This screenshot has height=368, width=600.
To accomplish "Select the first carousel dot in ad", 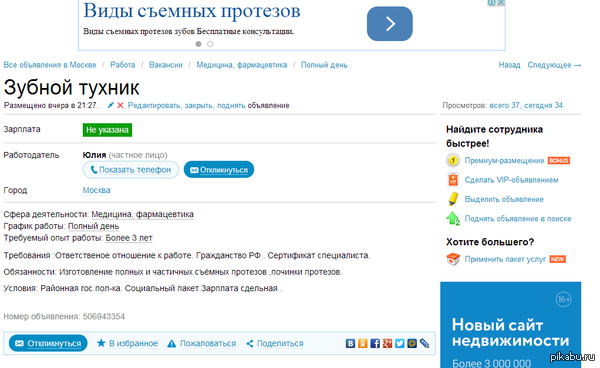I will tap(198, 44).
